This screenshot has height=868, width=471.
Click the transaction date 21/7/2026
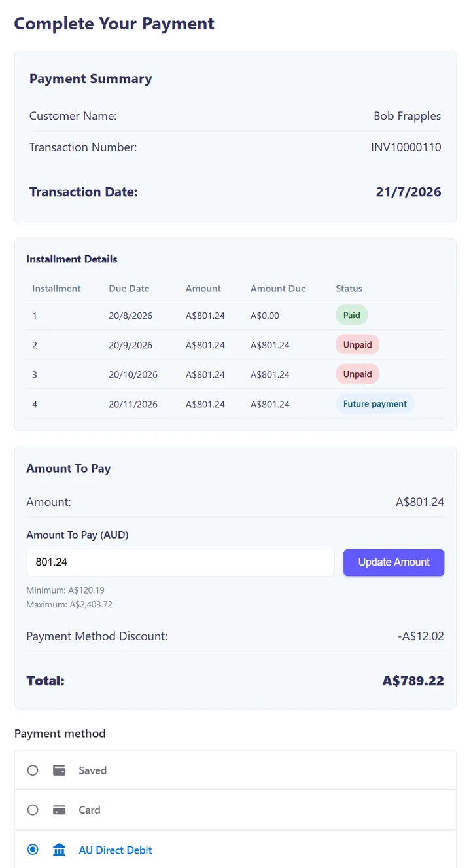point(409,192)
